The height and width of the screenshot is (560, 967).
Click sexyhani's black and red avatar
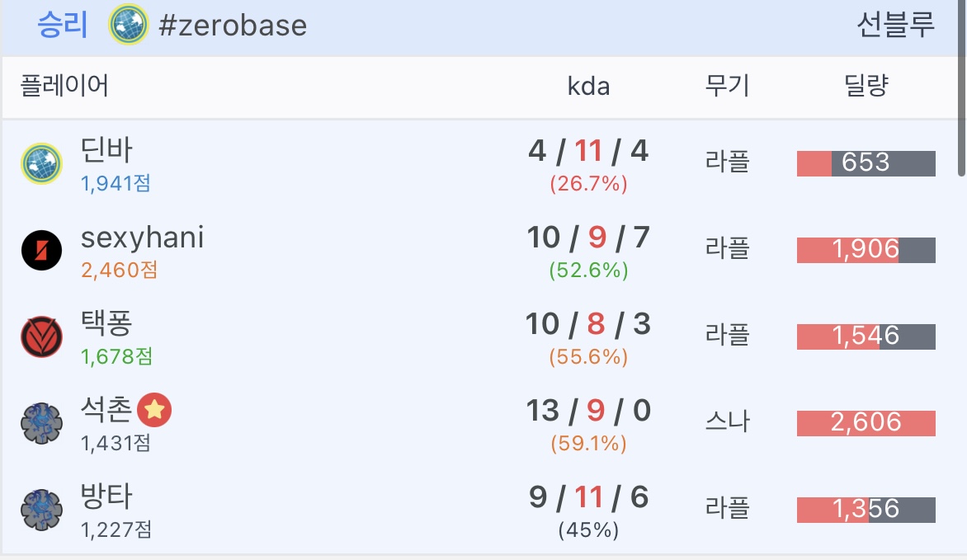(41, 250)
